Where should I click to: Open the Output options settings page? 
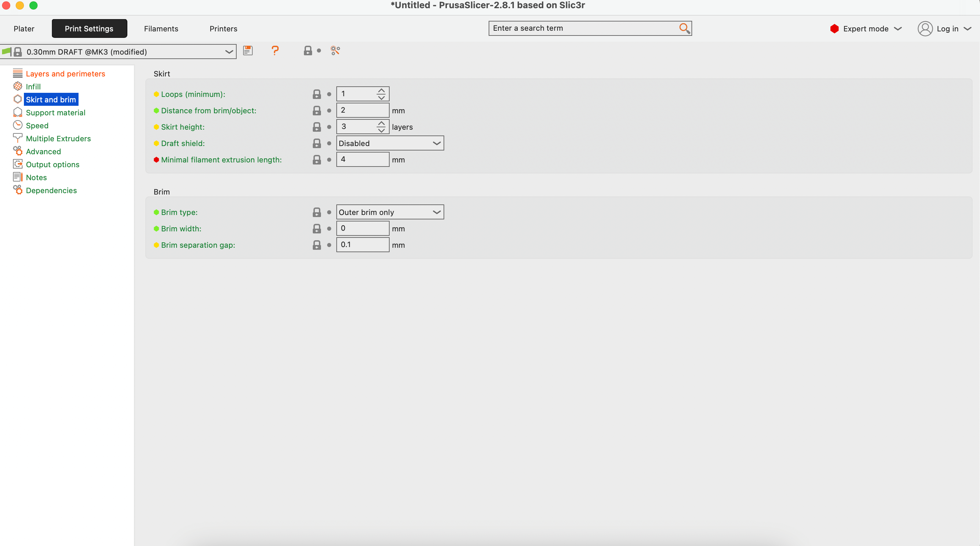(53, 164)
